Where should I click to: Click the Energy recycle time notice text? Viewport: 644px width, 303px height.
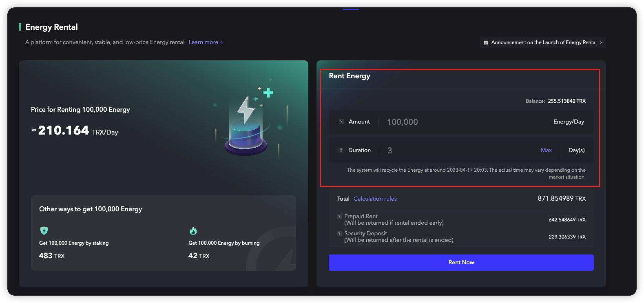point(466,173)
